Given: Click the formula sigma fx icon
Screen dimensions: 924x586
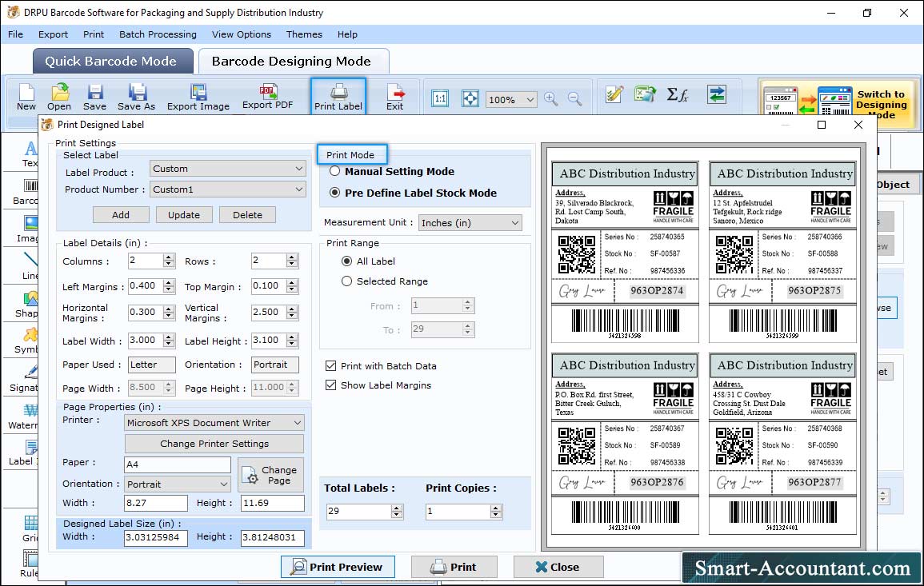Looking at the screenshot, I should click(678, 94).
